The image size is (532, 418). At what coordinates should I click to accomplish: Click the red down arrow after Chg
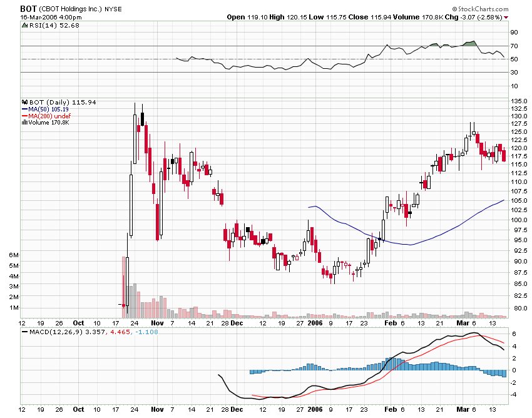click(506, 18)
